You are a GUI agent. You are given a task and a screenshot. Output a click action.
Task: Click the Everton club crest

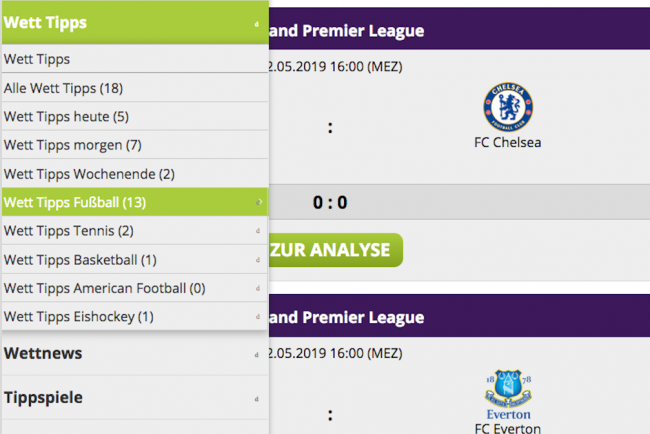click(508, 394)
